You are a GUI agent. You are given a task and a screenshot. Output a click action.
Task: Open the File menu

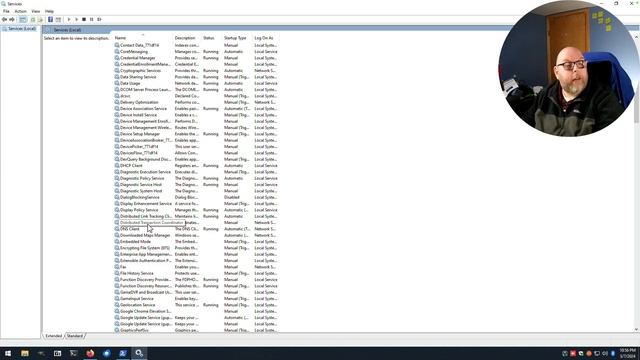coord(6,11)
